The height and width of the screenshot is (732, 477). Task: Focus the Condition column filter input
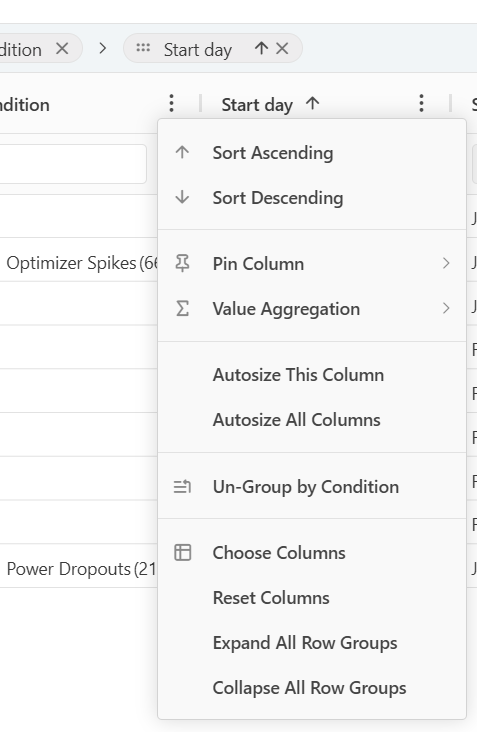(73, 164)
